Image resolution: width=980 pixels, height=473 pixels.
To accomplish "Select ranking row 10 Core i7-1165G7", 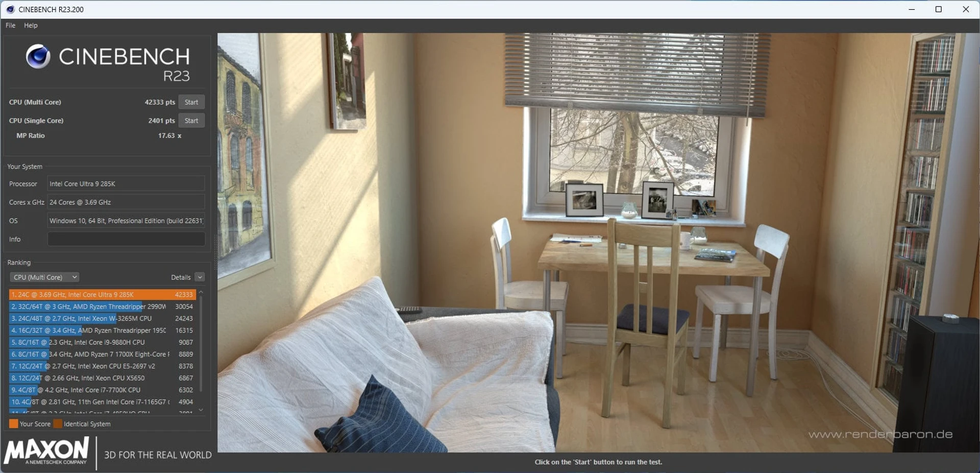I will pyautogui.click(x=103, y=402).
